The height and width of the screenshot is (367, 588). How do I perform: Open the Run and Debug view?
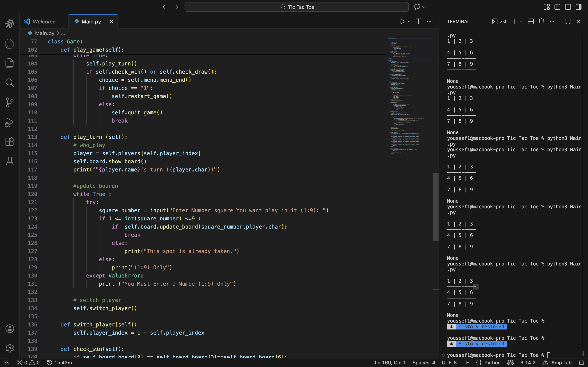[9, 122]
